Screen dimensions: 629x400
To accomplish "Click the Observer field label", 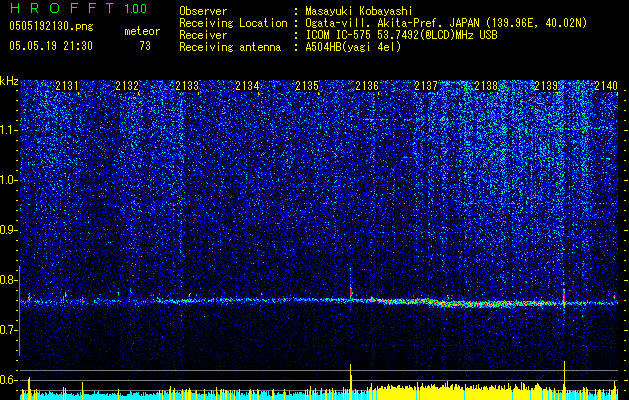I will pos(203,12).
